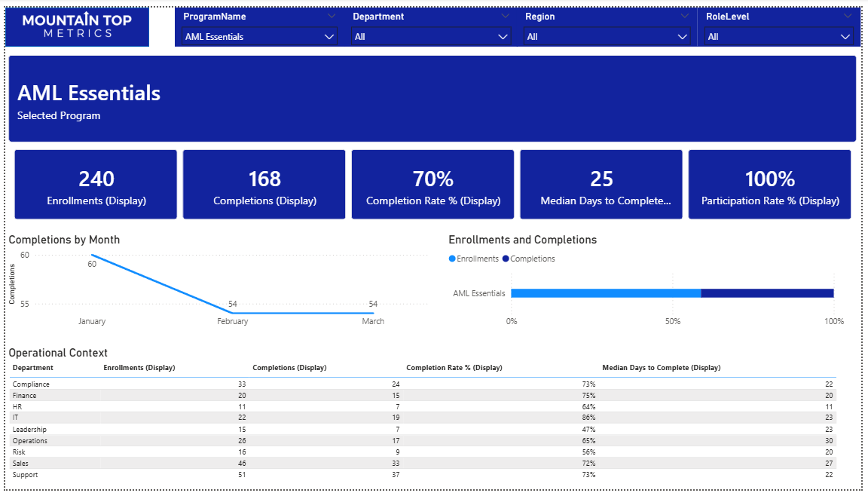Select the Leadership row in the table
Screen dimensions: 868x496
coord(30,430)
